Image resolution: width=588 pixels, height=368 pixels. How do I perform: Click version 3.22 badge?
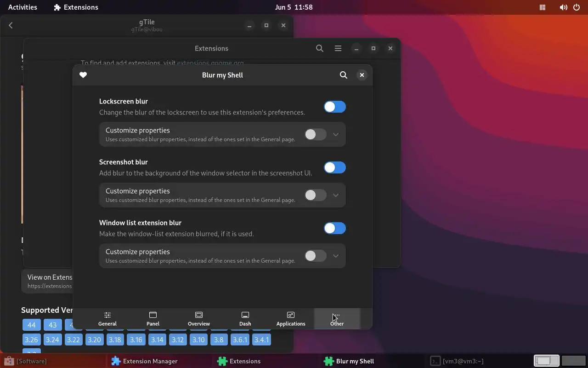pos(73,340)
